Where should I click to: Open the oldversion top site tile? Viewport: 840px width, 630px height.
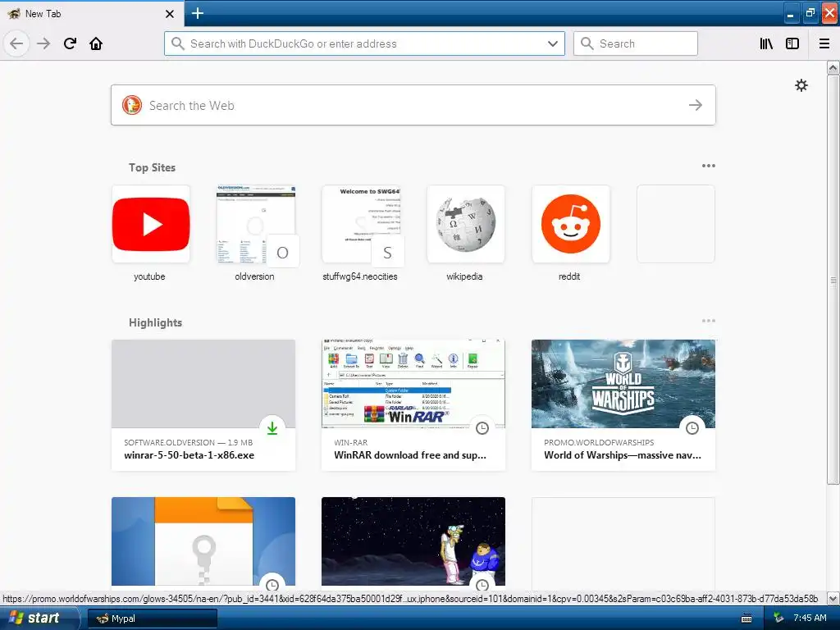[x=256, y=224]
